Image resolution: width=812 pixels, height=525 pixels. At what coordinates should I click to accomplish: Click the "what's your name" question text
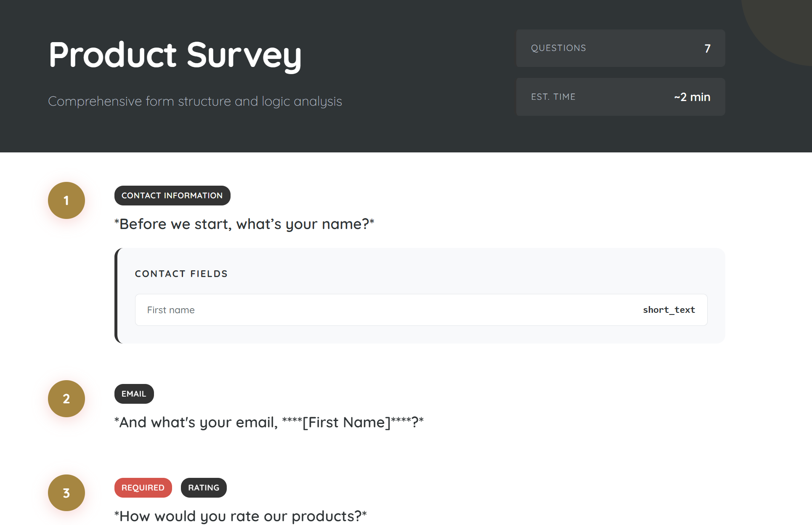[244, 224]
